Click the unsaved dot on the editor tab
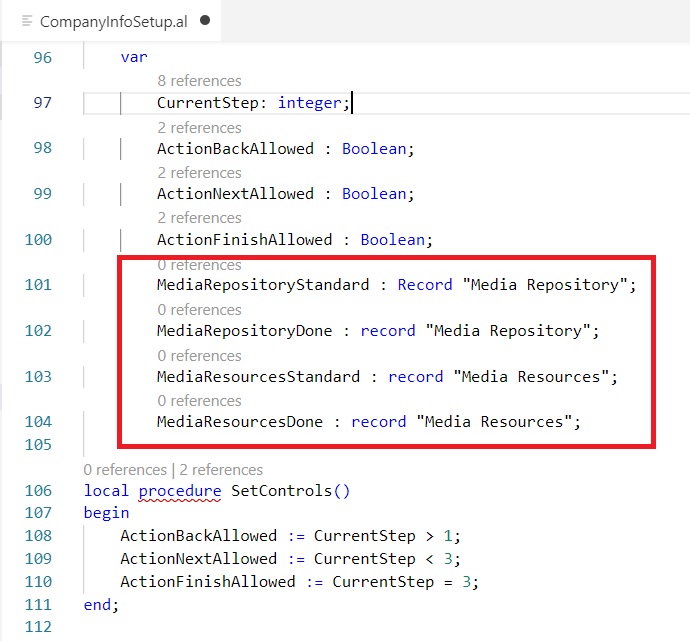The image size is (690, 641). pos(205,20)
